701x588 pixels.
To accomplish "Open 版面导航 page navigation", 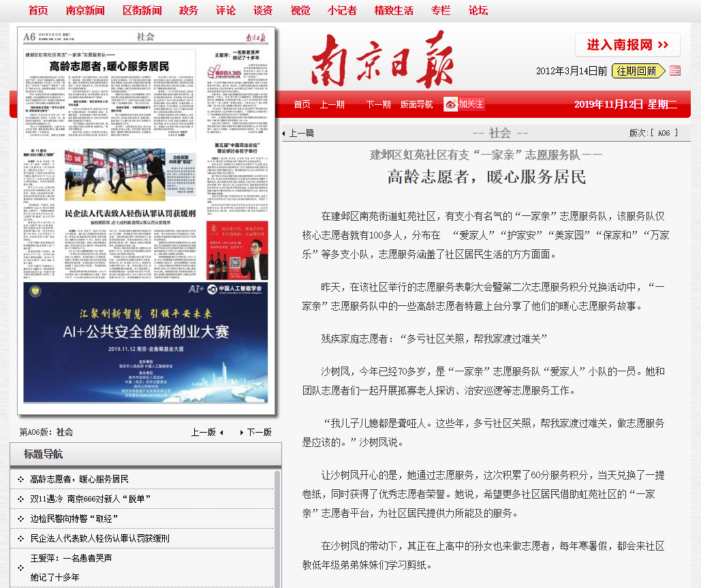I will pyautogui.click(x=416, y=104).
